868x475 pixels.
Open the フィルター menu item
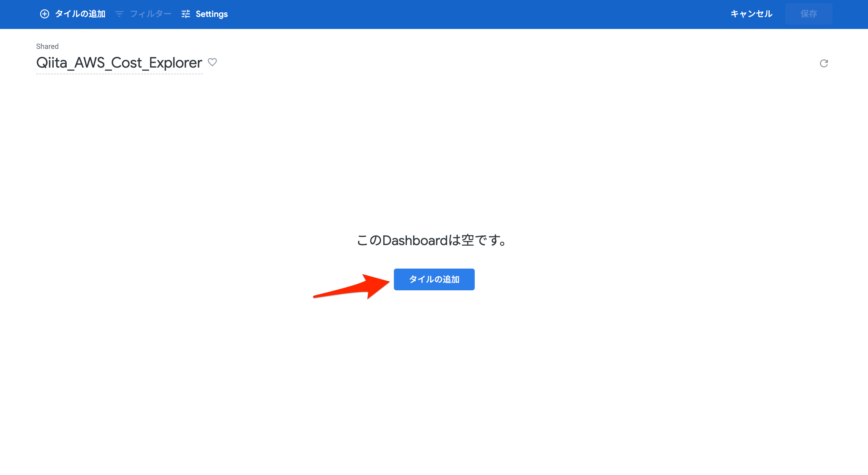pyautogui.click(x=144, y=14)
